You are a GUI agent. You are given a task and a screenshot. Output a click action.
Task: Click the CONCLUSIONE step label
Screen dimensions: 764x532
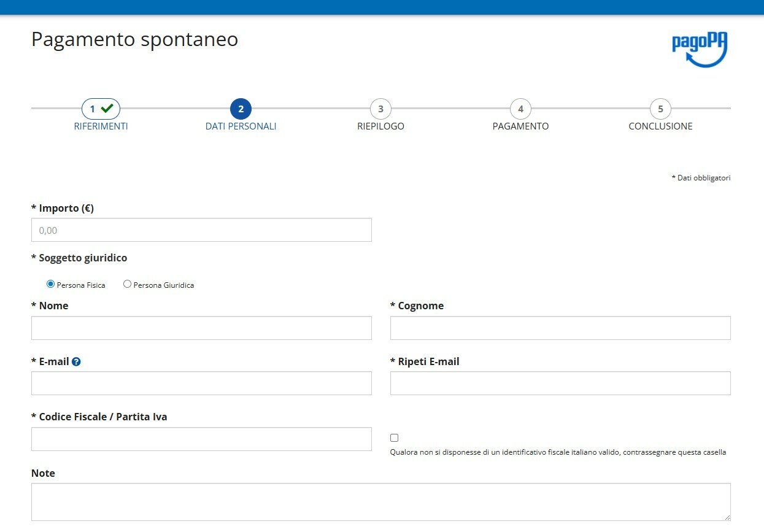(660, 126)
